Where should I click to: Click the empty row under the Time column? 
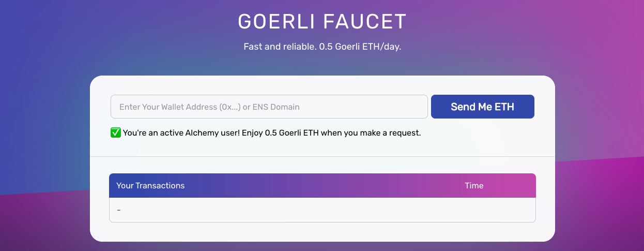pyautogui.click(x=474, y=210)
